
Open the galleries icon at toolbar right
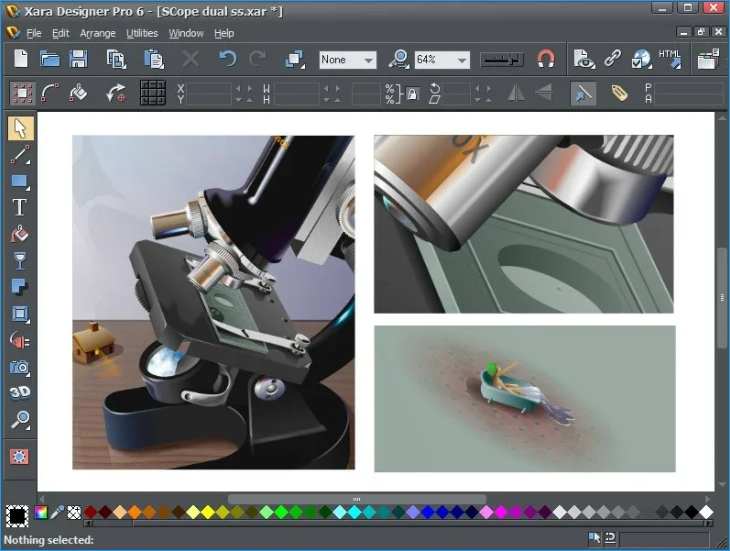(708, 59)
